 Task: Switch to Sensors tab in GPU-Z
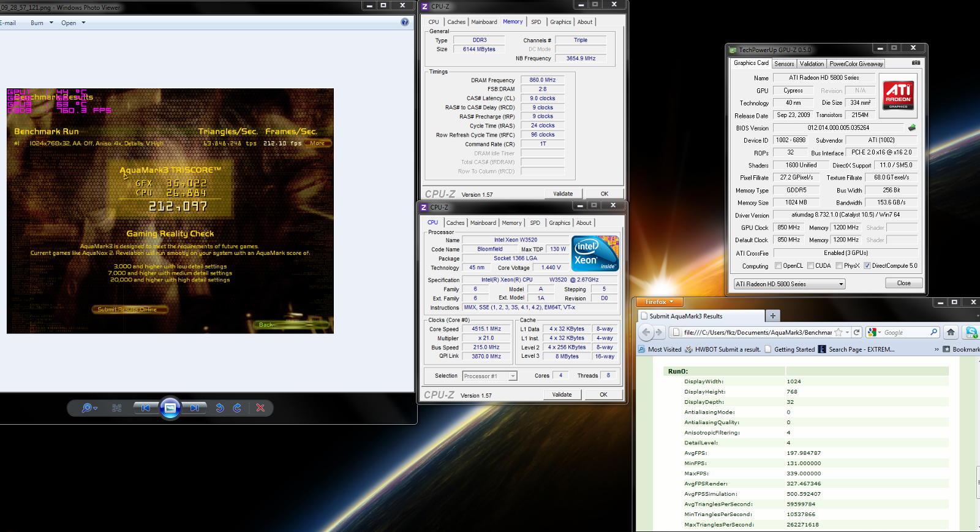[x=784, y=64]
